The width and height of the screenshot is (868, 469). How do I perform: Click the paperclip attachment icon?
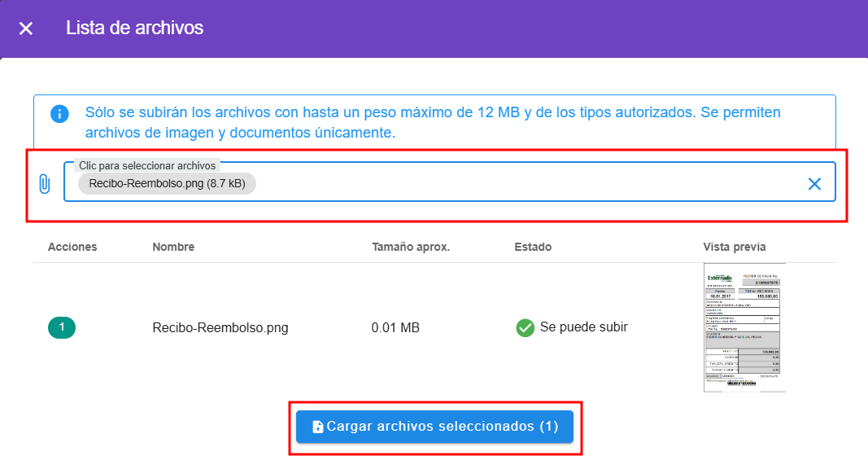pyautogui.click(x=45, y=184)
